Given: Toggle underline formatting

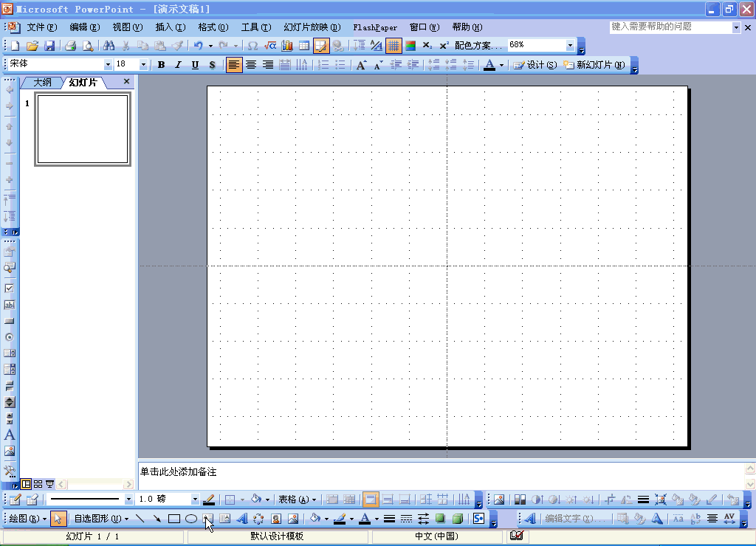Looking at the screenshot, I should pyautogui.click(x=195, y=65).
